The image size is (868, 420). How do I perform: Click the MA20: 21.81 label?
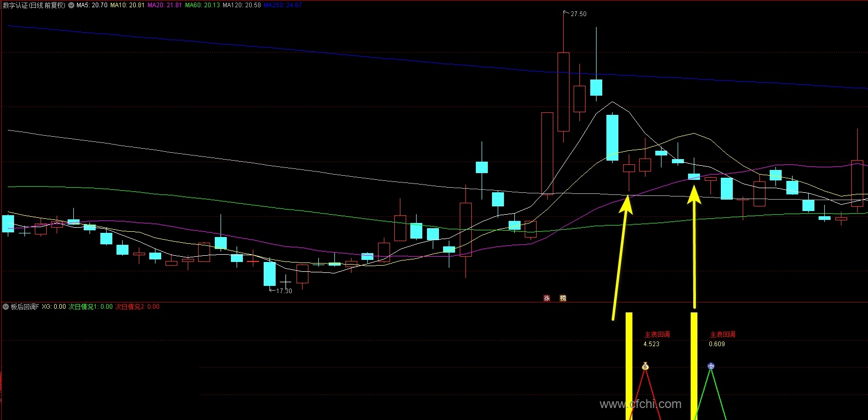point(165,5)
